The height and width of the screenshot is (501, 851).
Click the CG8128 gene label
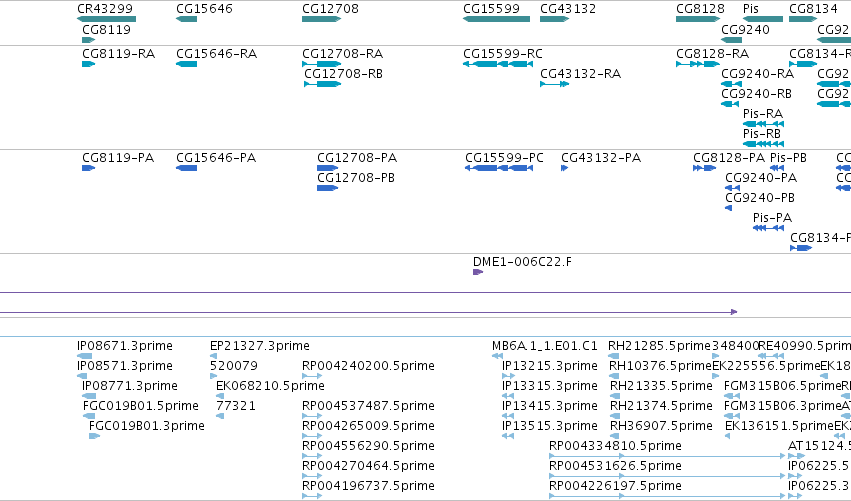700,9
